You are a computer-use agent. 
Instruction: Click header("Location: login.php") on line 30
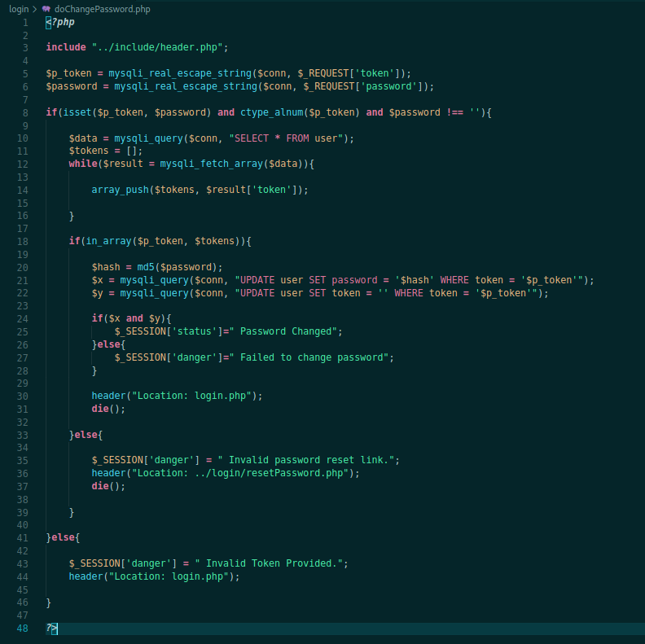[x=174, y=396]
